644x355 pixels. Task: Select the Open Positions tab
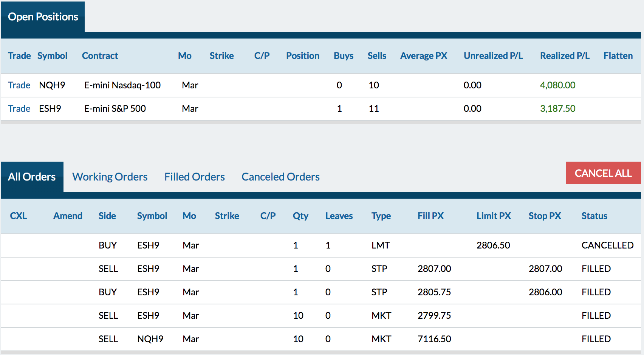point(43,17)
